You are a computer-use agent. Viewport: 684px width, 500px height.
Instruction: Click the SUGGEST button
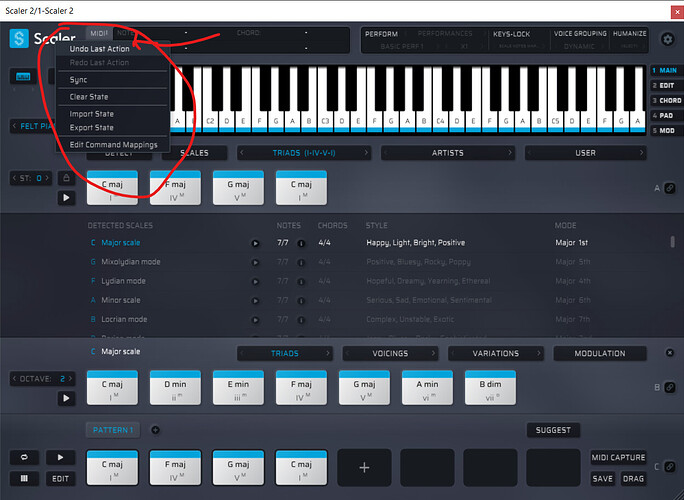[553, 430]
